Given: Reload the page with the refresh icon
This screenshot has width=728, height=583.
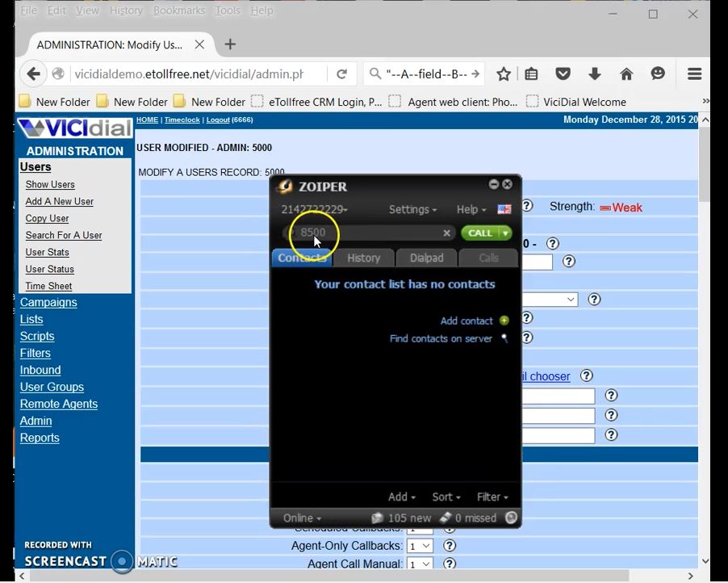Looking at the screenshot, I should point(341,73).
